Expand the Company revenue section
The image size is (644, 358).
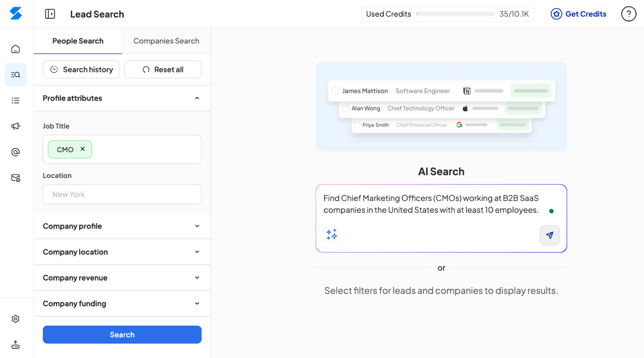(197, 278)
